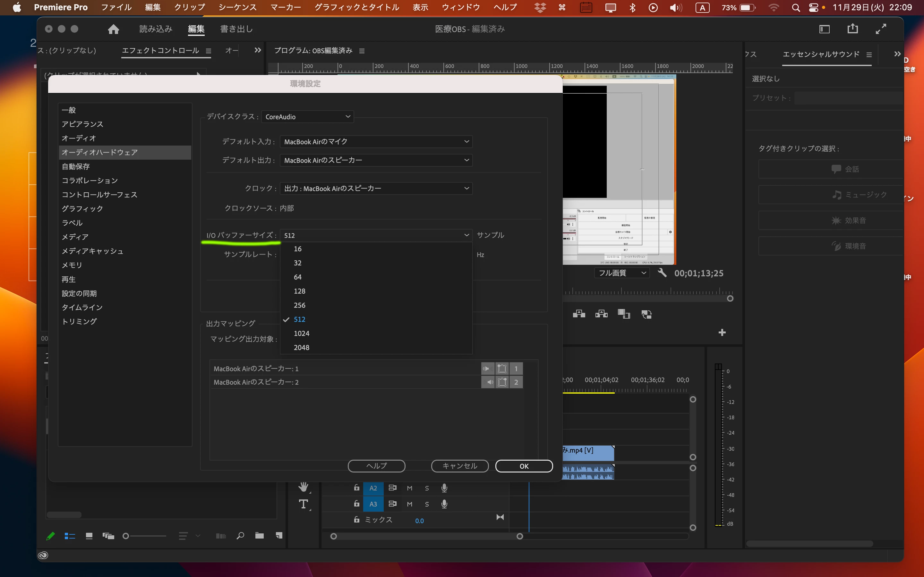Open the デバイスクラス CoreAudio dropdown
The width and height of the screenshot is (924, 577).
307,117
